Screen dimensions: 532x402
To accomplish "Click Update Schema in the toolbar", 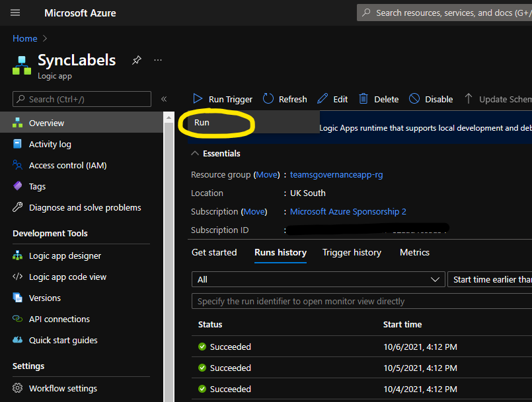I will [x=498, y=99].
